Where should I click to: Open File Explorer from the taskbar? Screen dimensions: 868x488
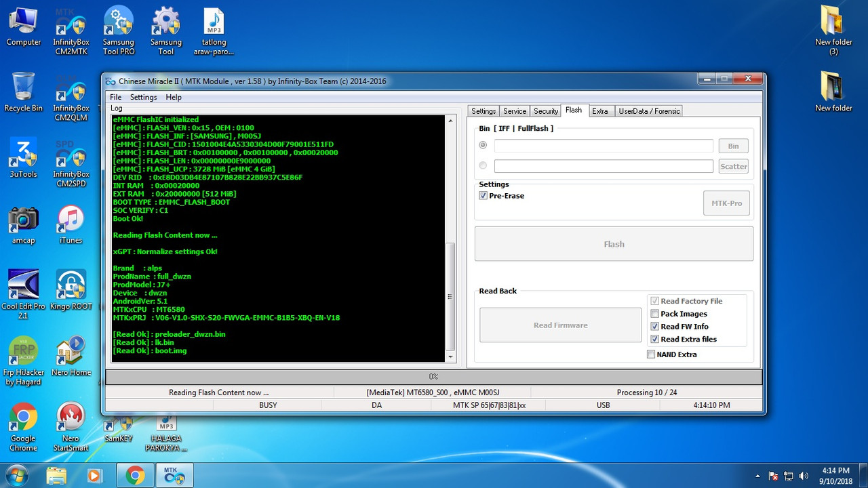click(57, 476)
